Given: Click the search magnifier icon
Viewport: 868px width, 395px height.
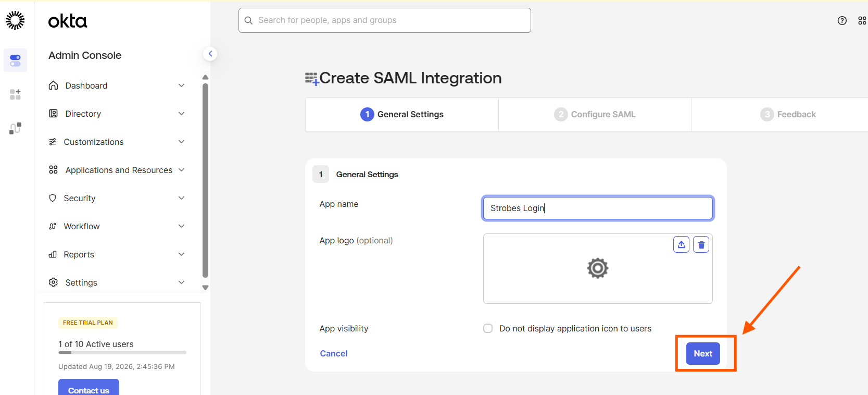Looking at the screenshot, I should (x=248, y=20).
